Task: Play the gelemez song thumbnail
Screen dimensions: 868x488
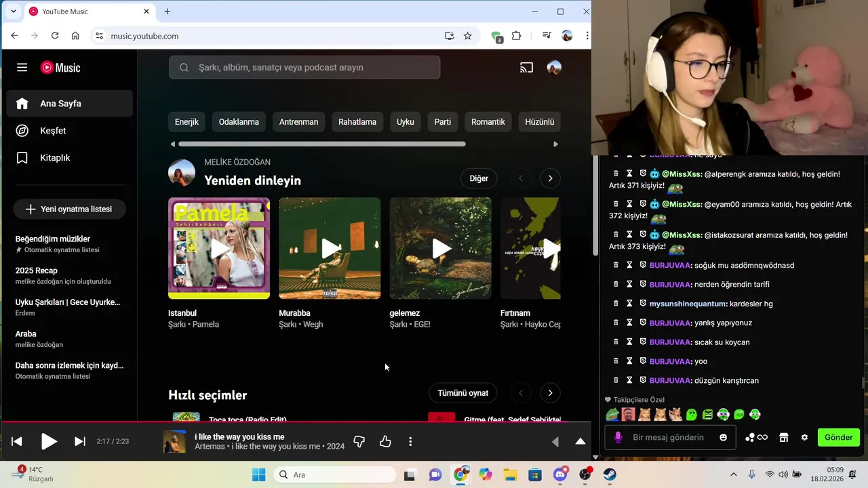Action: (x=440, y=248)
